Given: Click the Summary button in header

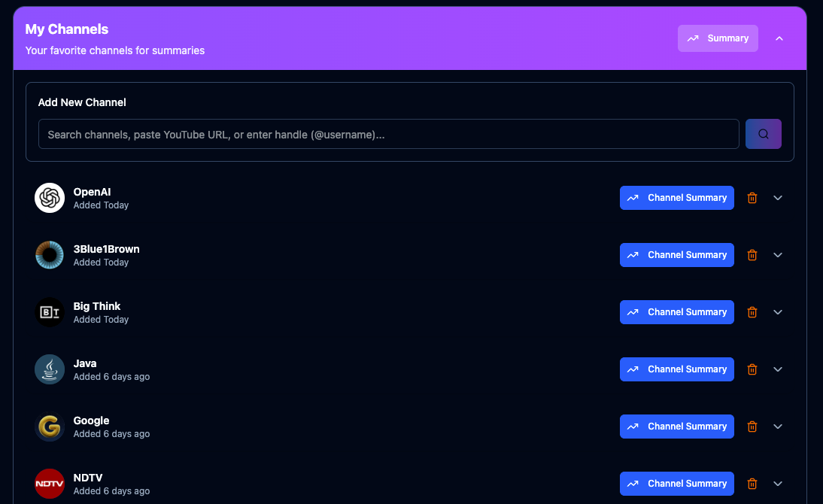Looking at the screenshot, I should pos(718,38).
